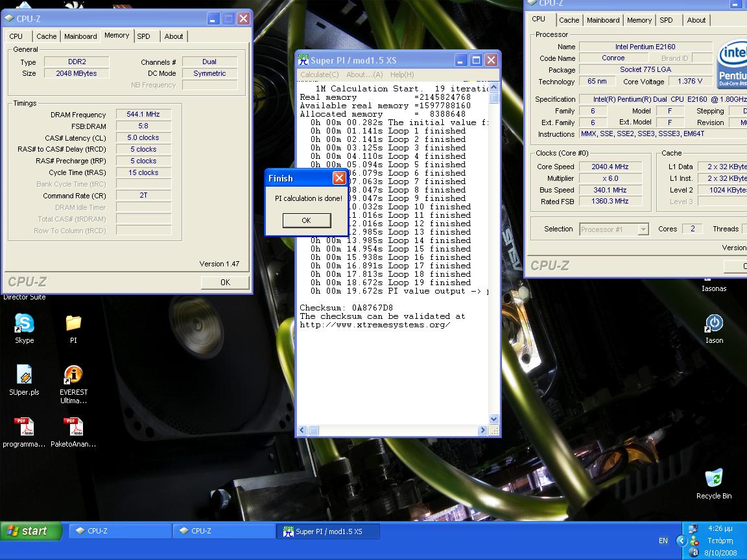The width and height of the screenshot is (747, 560).
Task: Open Mainboard tab in right CPU-Z window
Action: [x=603, y=20]
